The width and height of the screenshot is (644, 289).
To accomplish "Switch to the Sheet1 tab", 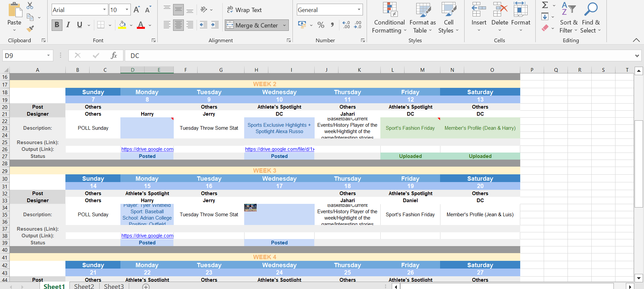I will click(x=54, y=286).
